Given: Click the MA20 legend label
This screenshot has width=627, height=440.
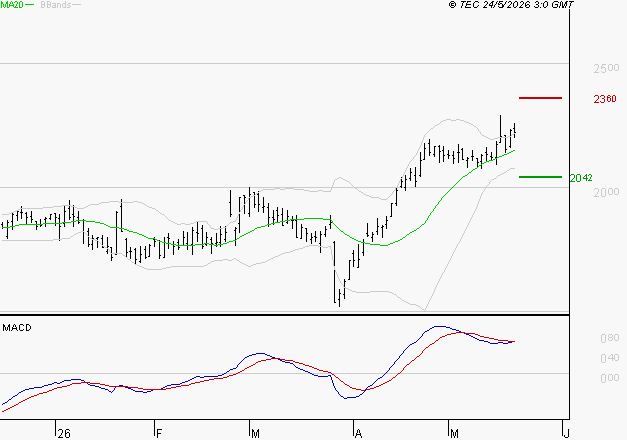Looking at the screenshot, I should (x=12, y=5).
